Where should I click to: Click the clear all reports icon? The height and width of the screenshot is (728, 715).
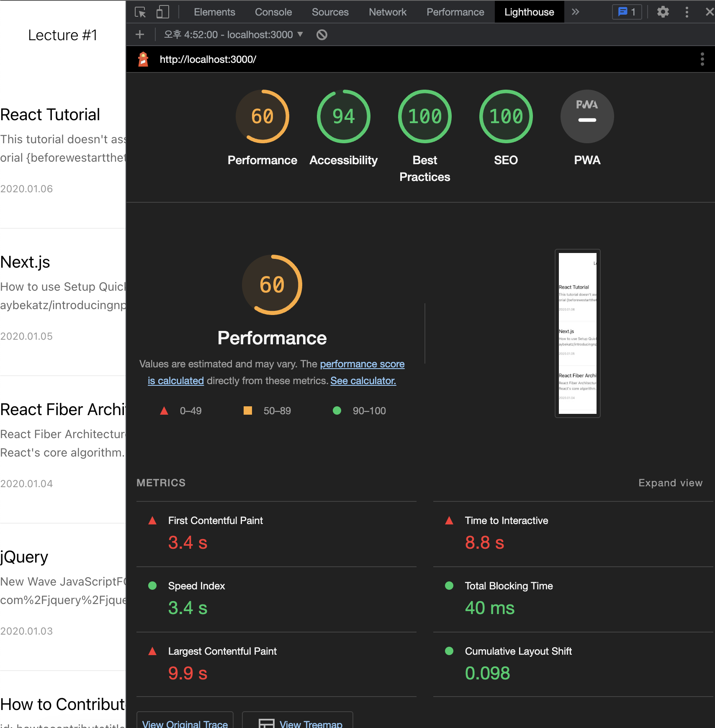tap(321, 35)
